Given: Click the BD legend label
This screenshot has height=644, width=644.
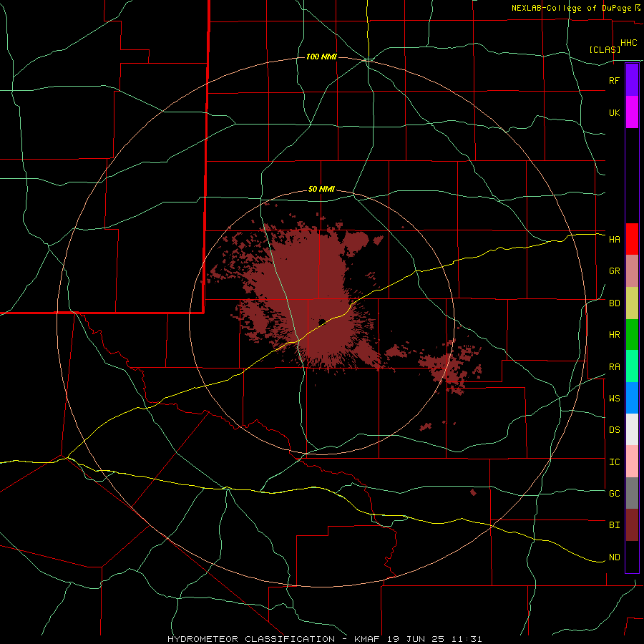Looking at the screenshot, I should pos(614,303).
